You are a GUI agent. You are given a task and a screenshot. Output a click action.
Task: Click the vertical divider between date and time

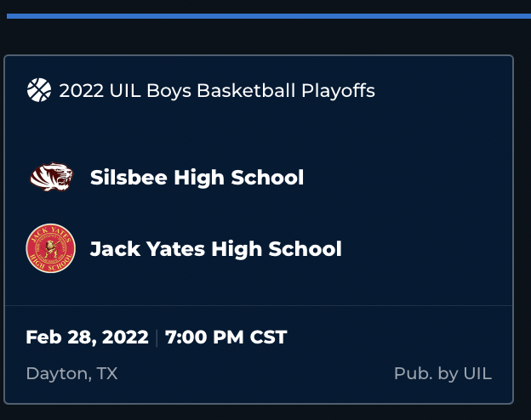tap(157, 338)
